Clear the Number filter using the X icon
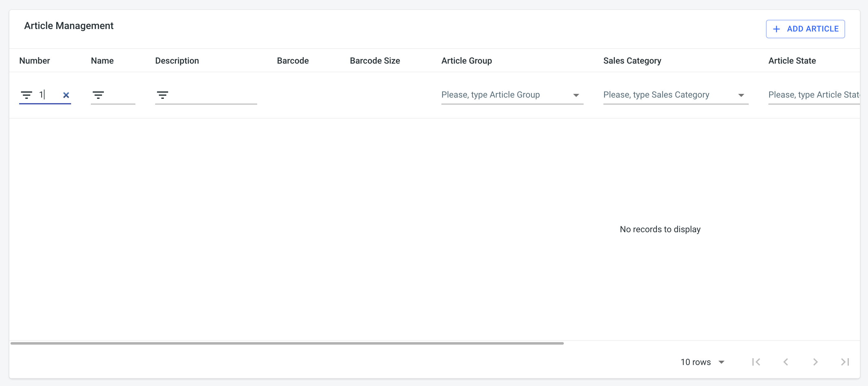Image resolution: width=868 pixels, height=386 pixels. click(66, 96)
